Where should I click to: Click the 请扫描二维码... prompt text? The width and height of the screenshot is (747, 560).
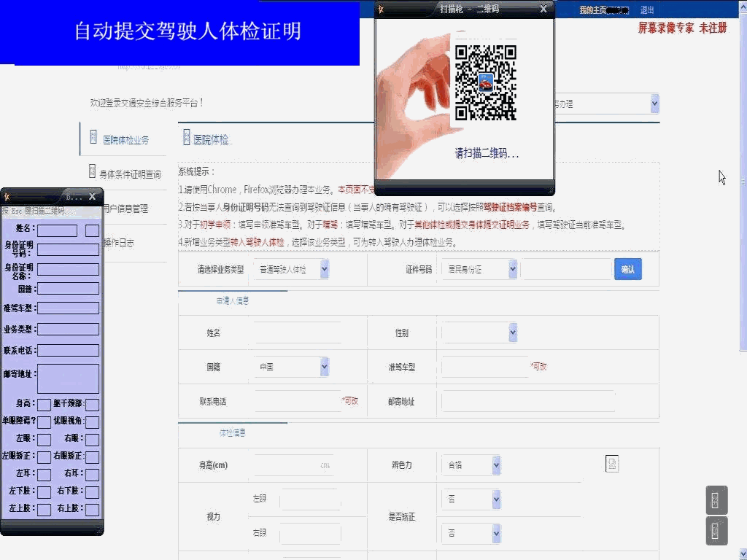click(487, 153)
